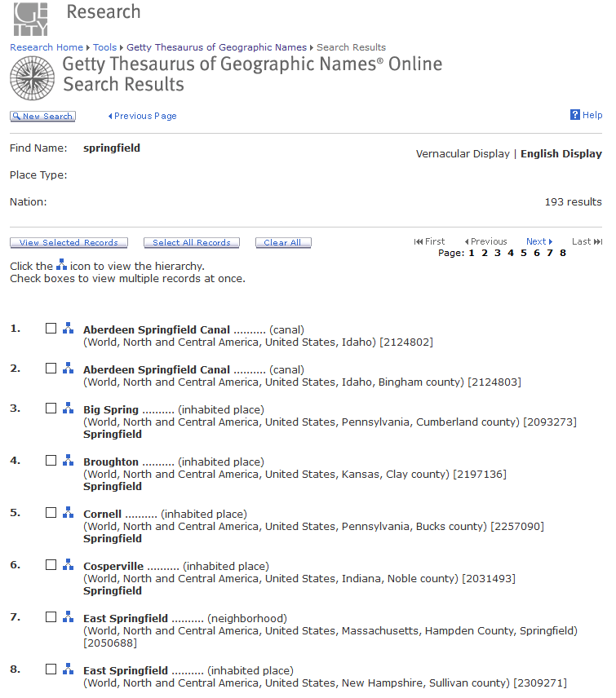
Task: Open the Broughton record
Action: (111, 462)
